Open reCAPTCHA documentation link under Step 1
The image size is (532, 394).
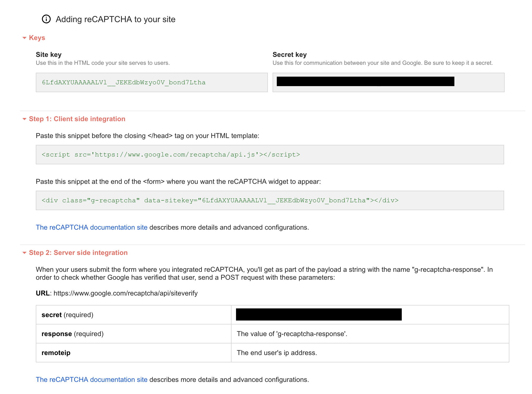click(92, 228)
